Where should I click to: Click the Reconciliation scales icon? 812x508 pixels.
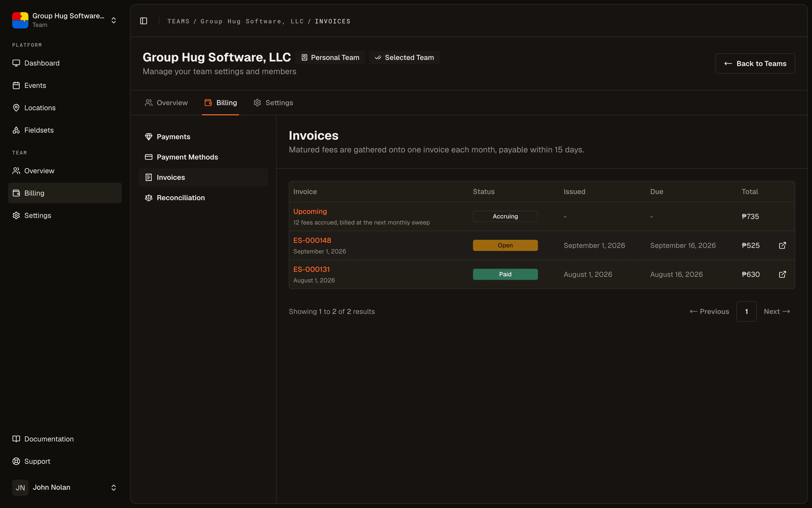coord(149,198)
